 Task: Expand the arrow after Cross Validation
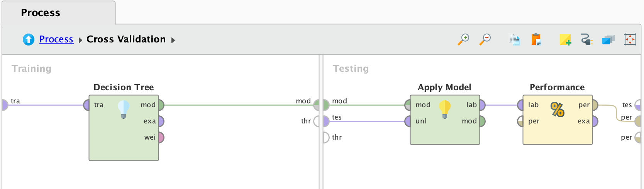click(173, 40)
